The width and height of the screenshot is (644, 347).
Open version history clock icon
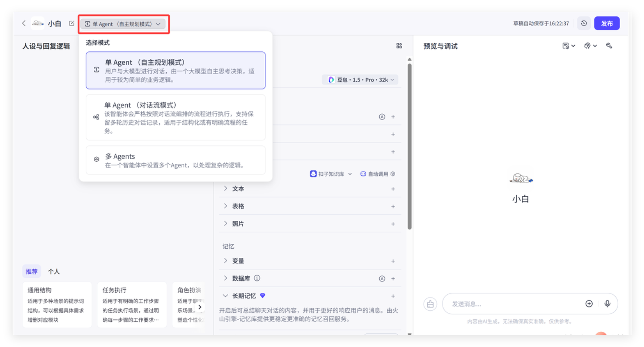(x=584, y=23)
